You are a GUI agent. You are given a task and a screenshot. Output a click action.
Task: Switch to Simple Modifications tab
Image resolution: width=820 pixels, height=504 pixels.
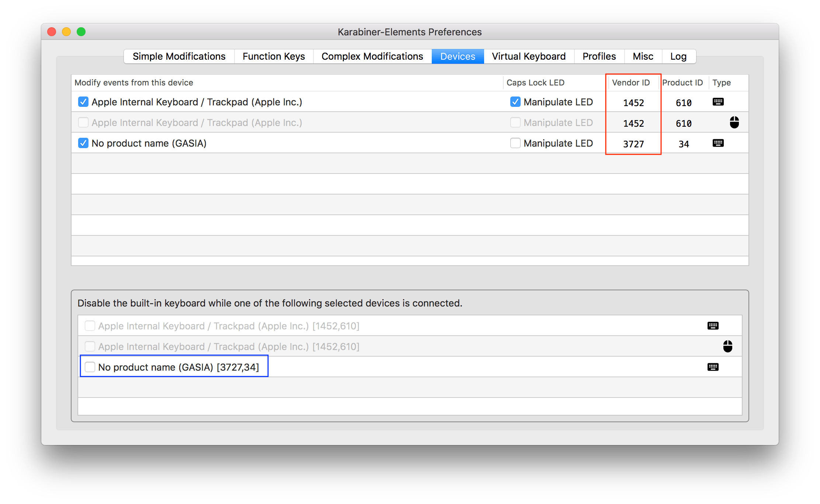tap(179, 56)
